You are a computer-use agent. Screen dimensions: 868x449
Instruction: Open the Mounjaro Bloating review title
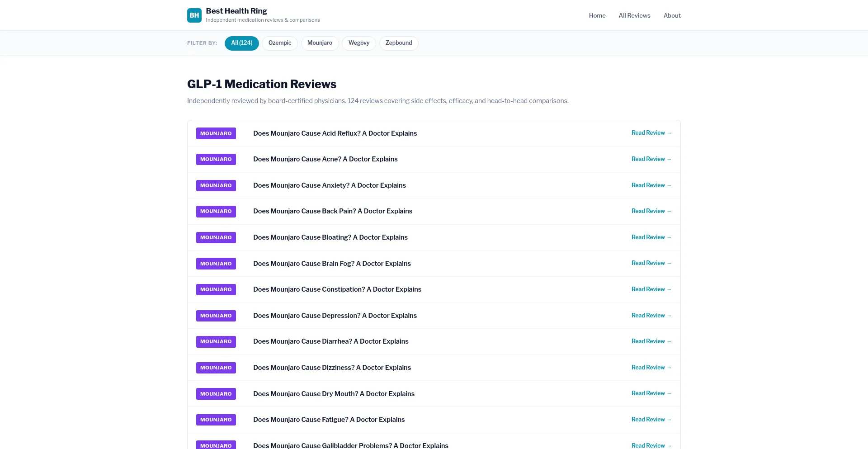point(330,237)
